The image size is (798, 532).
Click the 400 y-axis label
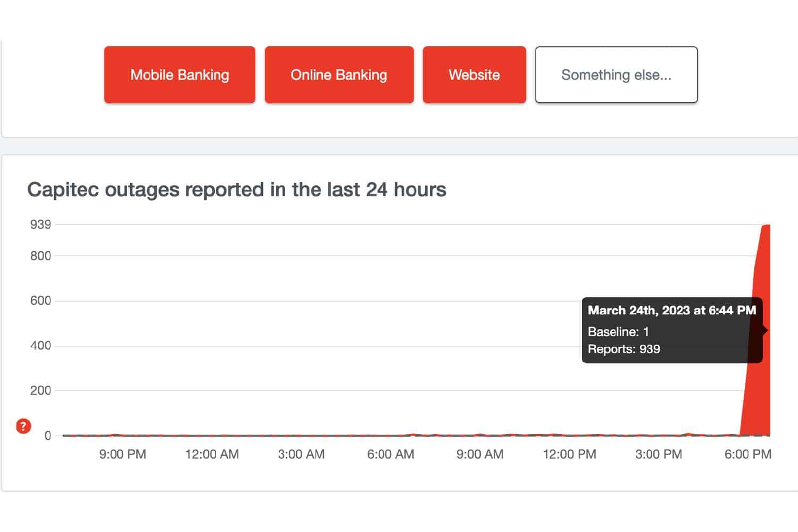click(40, 346)
